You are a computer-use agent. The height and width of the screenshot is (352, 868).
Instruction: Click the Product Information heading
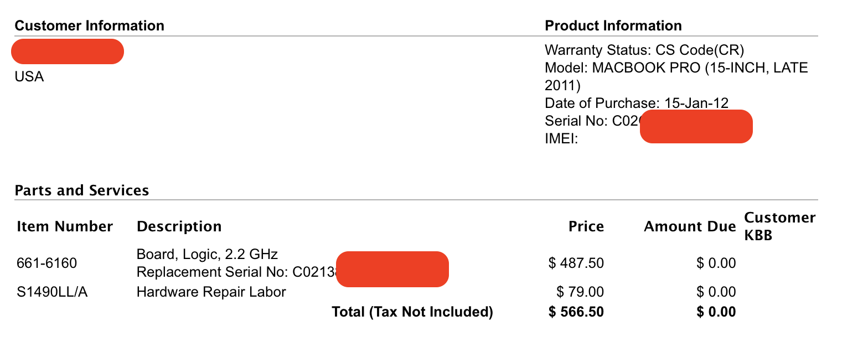click(x=613, y=25)
